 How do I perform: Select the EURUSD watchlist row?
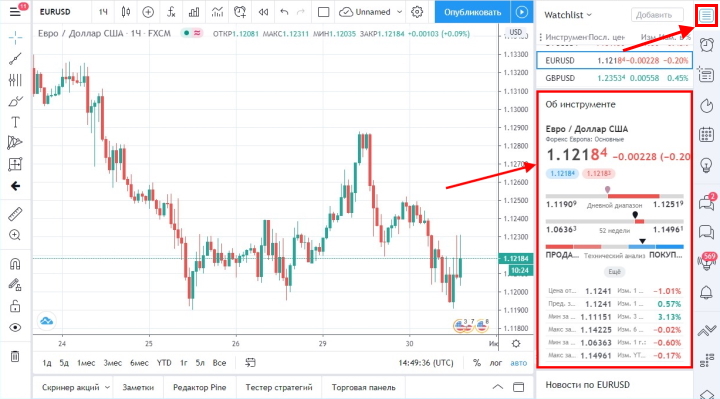click(x=614, y=60)
